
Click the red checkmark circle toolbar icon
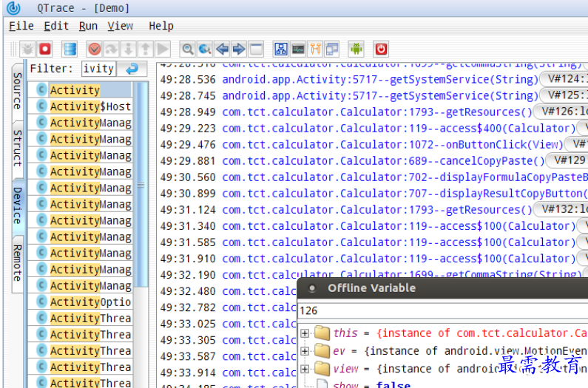point(94,50)
